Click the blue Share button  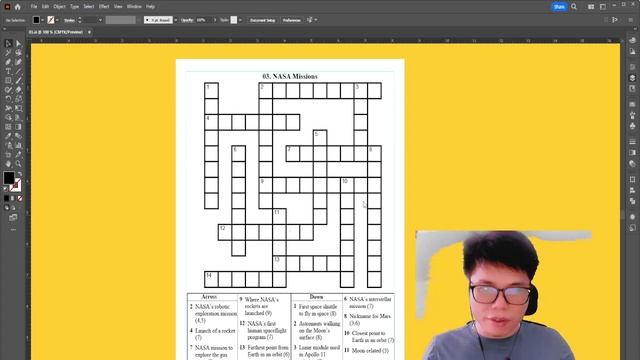tap(559, 7)
